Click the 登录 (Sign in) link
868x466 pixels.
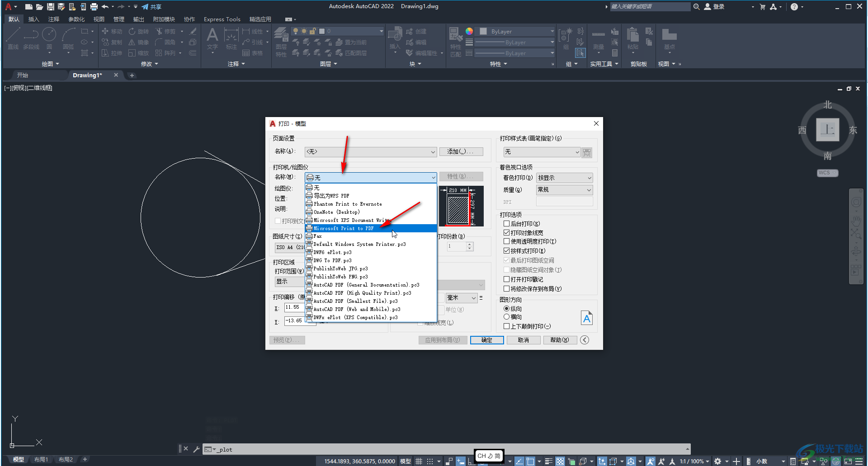click(715, 7)
